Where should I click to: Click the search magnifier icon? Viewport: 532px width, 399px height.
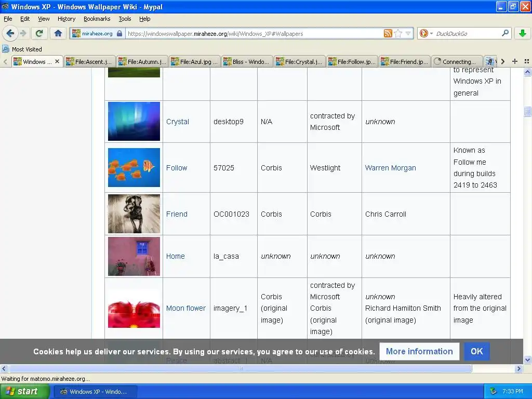(x=505, y=33)
